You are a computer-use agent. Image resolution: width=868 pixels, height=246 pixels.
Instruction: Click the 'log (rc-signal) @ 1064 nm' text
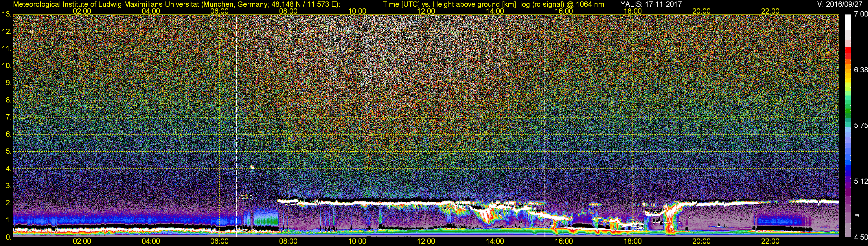(x=562, y=4)
